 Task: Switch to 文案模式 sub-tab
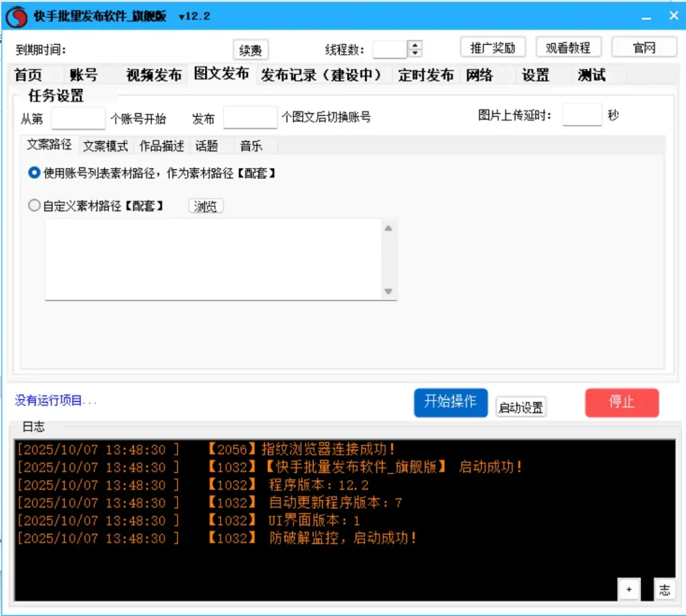(x=105, y=145)
